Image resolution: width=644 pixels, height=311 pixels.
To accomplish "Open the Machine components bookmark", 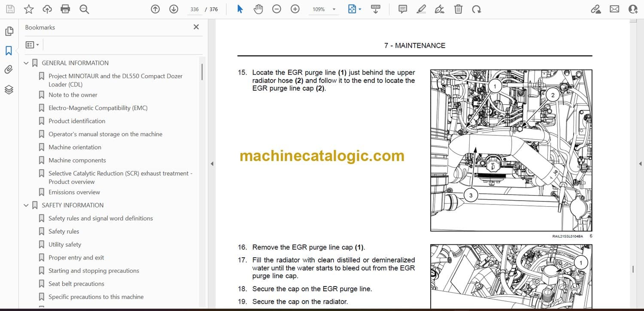I will tap(77, 160).
